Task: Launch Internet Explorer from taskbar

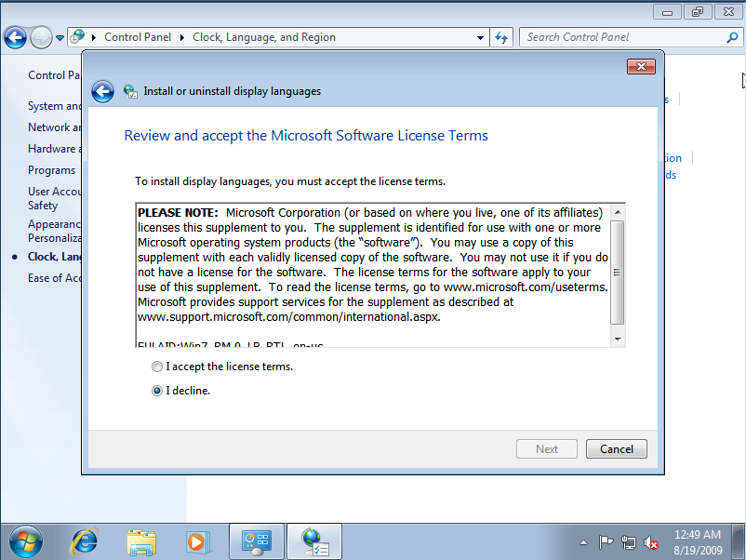Action: coord(85,541)
